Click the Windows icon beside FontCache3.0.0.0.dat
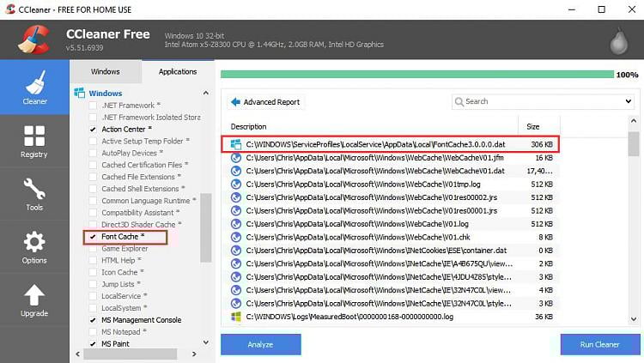The height and width of the screenshot is (363, 644). pos(236,144)
